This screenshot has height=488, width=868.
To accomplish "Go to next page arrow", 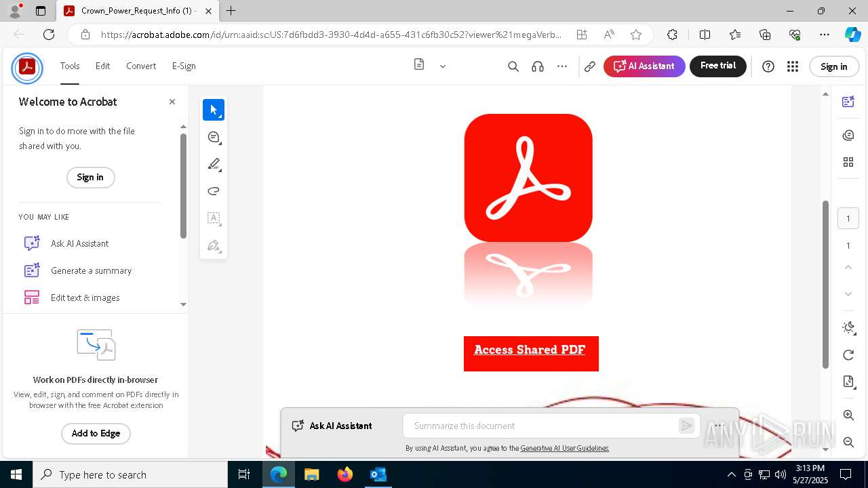I will pos(848,294).
